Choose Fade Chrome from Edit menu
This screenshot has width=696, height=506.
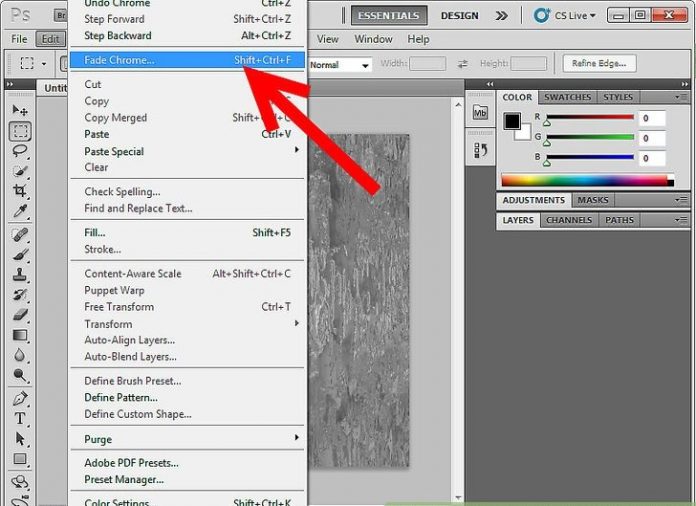[119, 60]
